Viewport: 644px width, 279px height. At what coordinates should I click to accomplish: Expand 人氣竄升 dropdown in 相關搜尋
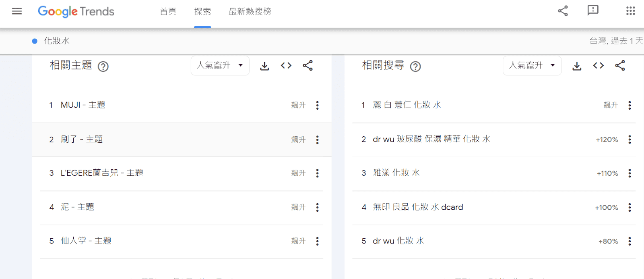(x=532, y=66)
